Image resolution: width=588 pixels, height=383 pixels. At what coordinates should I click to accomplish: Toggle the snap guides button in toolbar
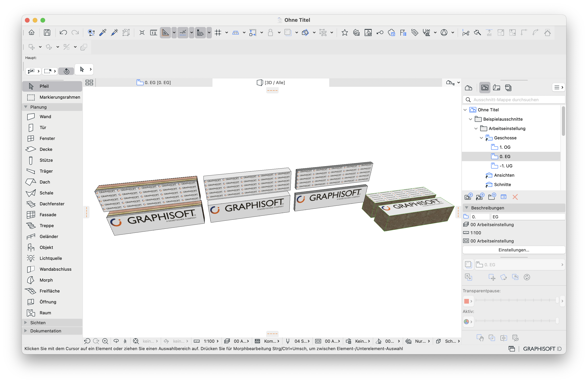(183, 32)
